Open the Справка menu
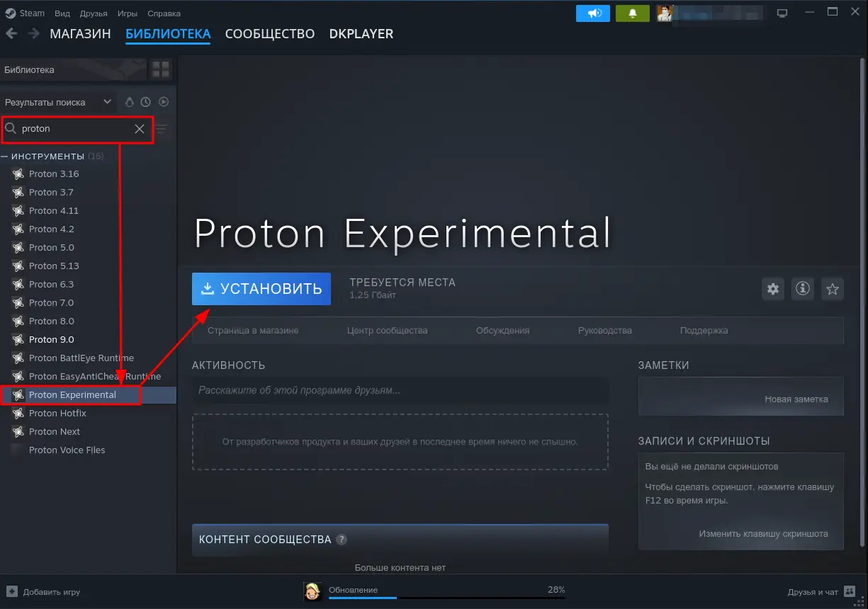The width and height of the screenshot is (868, 609). click(x=164, y=13)
